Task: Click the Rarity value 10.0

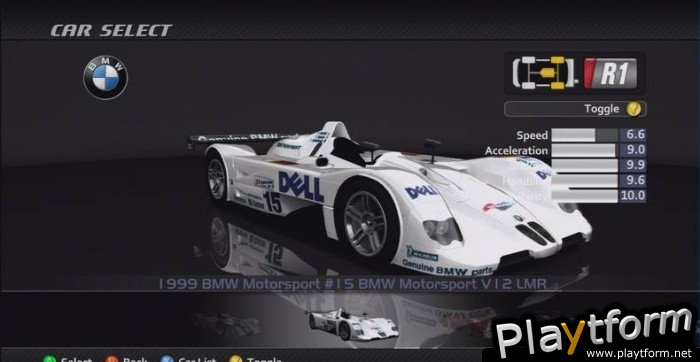Action: click(x=632, y=196)
